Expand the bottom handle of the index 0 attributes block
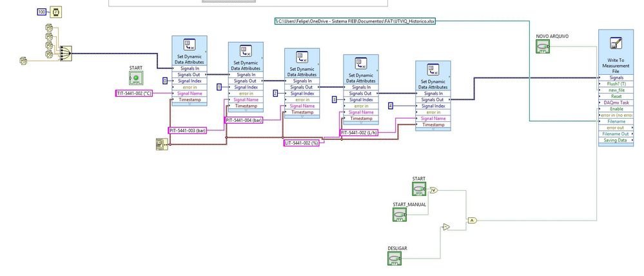 click(x=190, y=104)
